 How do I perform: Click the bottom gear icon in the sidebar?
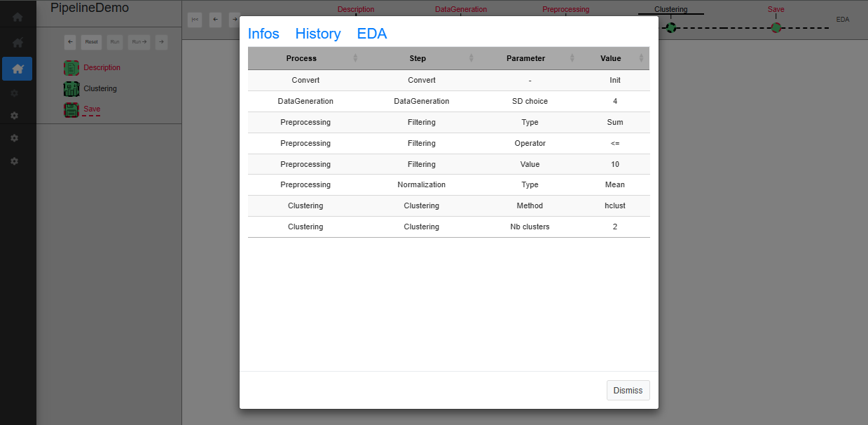[x=15, y=161]
